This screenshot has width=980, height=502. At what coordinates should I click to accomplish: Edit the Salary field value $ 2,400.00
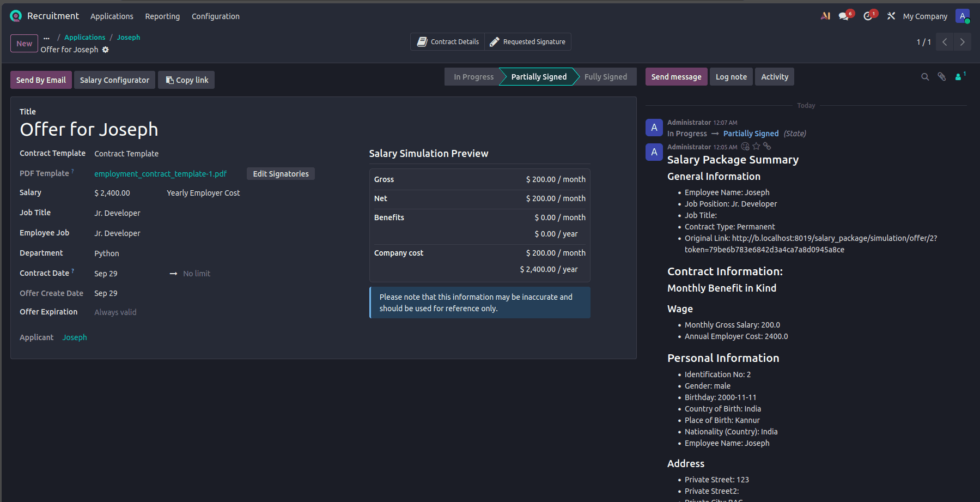112,193
